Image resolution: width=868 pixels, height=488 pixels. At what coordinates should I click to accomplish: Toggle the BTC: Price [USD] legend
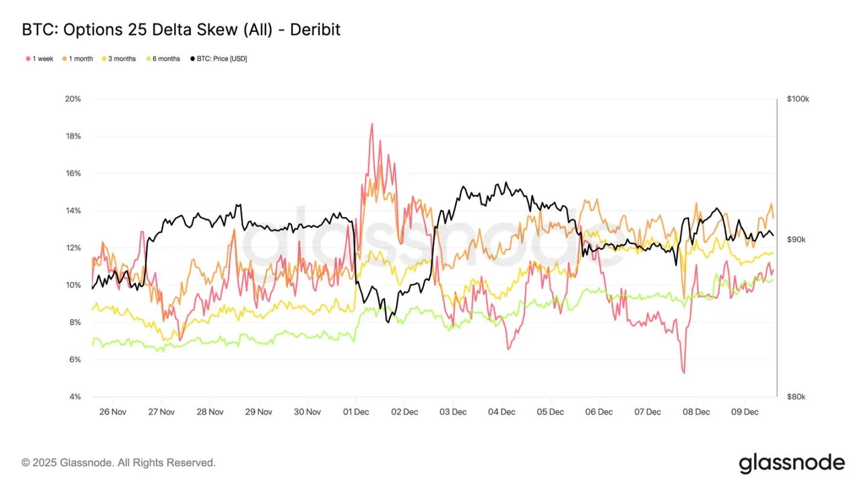click(x=219, y=58)
